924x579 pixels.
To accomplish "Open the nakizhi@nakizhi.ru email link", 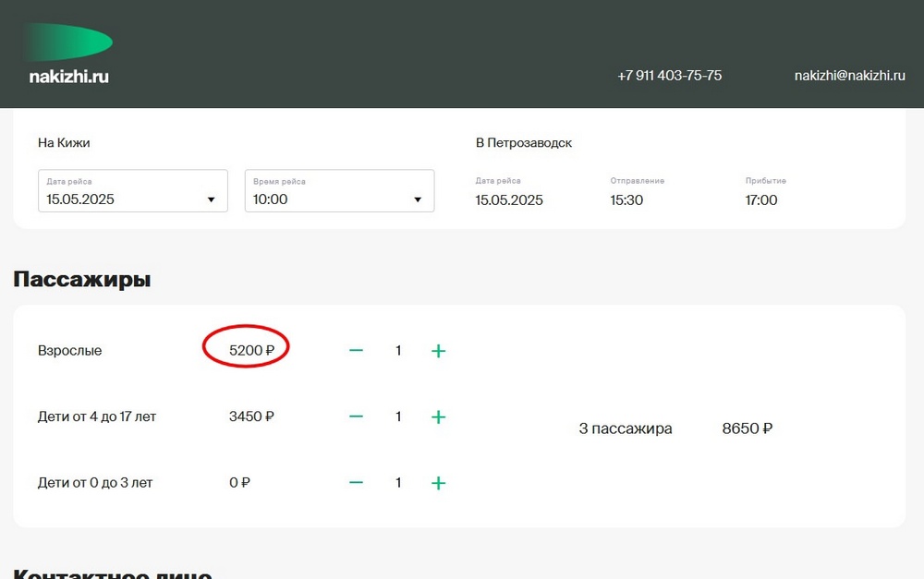I will click(x=849, y=76).
